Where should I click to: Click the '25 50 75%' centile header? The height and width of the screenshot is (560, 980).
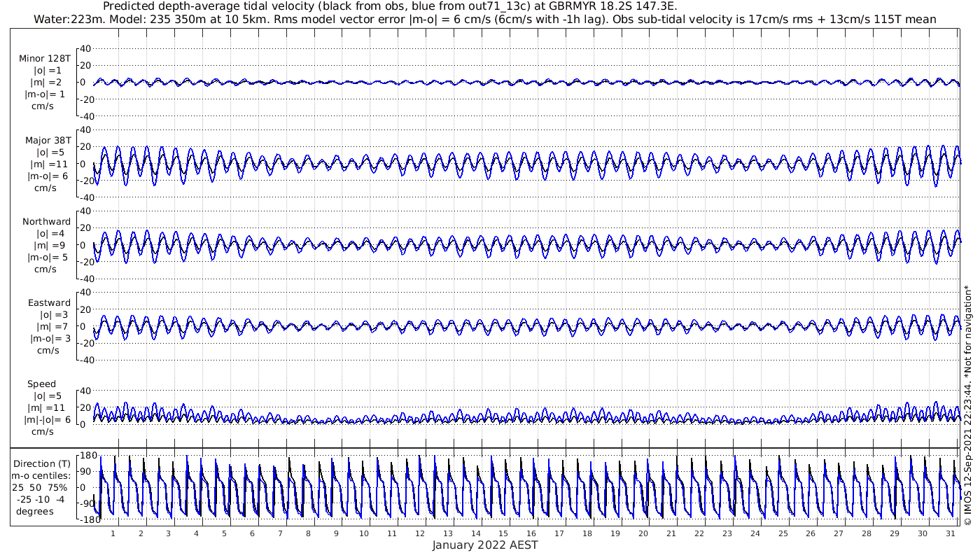point(40,487)
